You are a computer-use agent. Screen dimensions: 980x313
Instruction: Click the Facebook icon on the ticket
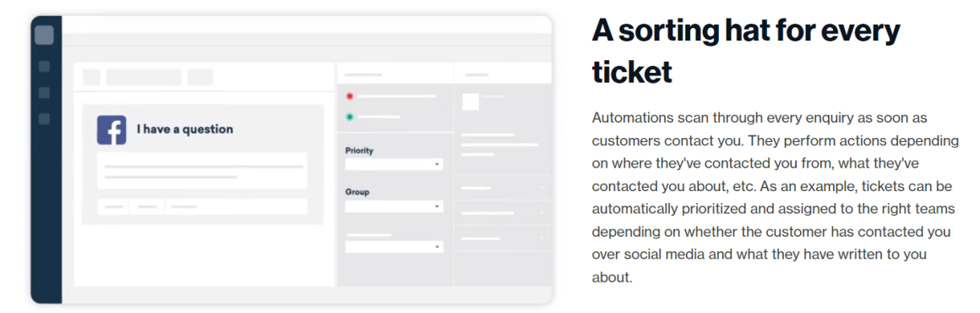[x=112, y=130]
